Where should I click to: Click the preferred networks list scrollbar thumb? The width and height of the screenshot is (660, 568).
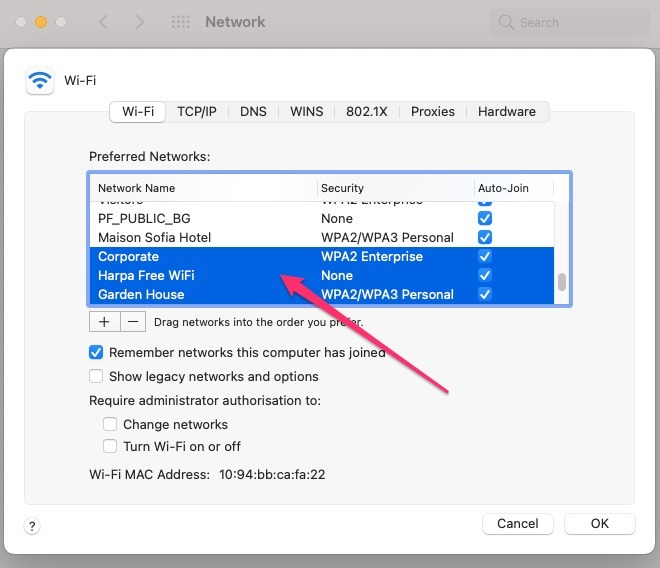[x=562, y=282]
